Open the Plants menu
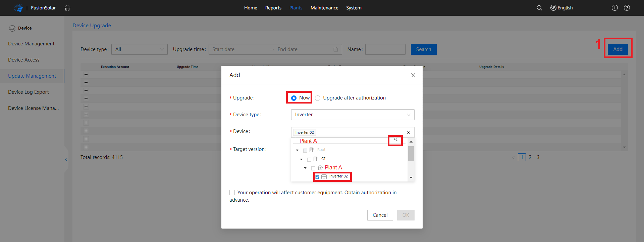The height and width of the screenshot is (242, 644). 296,8
